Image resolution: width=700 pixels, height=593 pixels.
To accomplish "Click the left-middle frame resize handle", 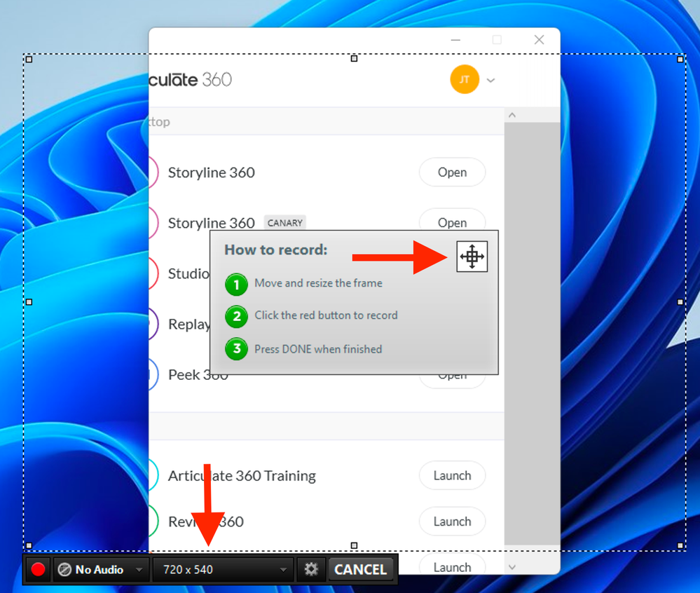I will [29, 302].
